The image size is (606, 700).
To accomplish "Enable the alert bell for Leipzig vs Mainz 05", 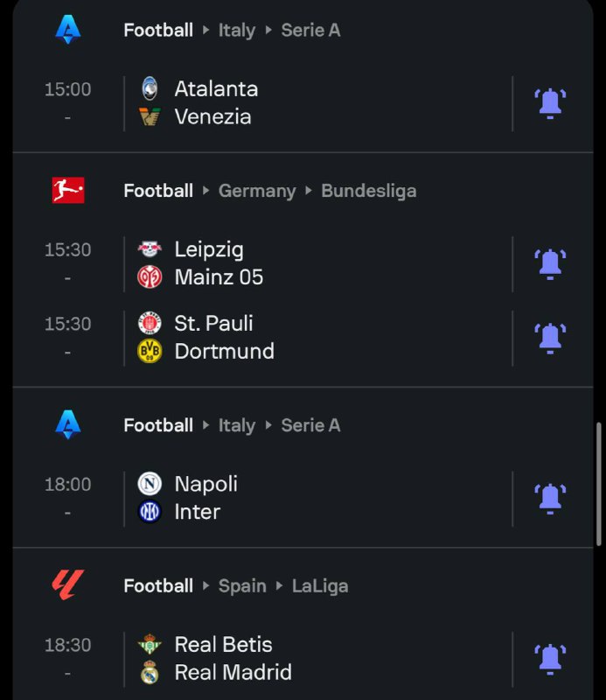I will tap(550, 264).
